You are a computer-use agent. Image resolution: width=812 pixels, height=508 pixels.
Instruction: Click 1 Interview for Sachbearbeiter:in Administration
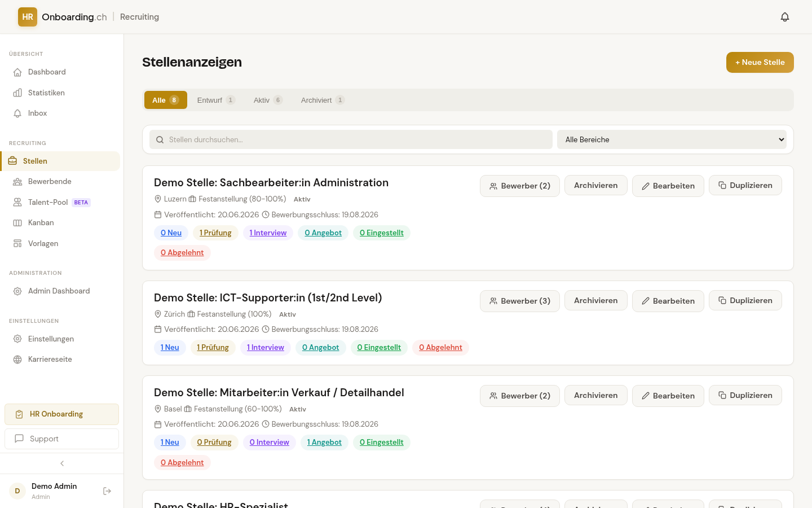pos(268,233)
